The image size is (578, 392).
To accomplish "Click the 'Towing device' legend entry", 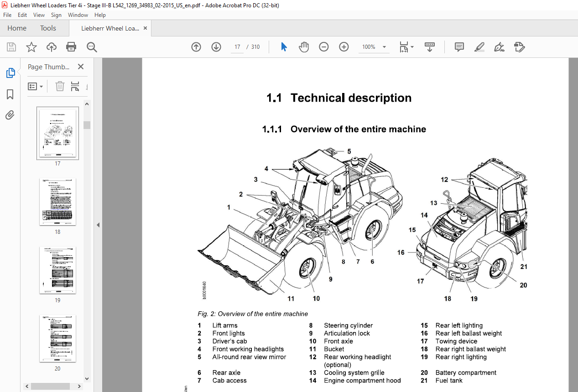I will click(456, 341).
